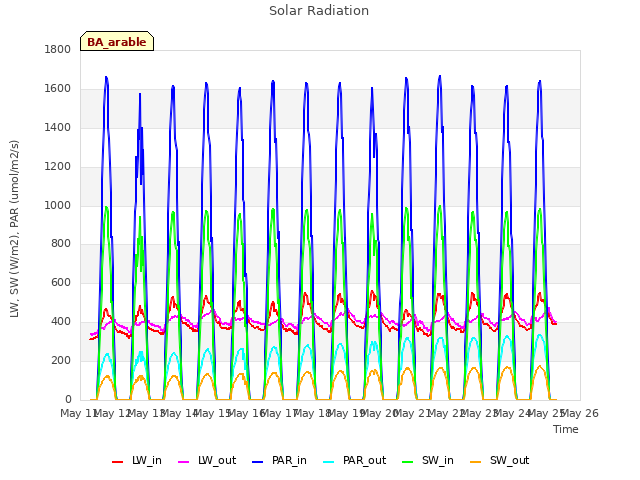Select the LW_out legend label

(217, 461)
